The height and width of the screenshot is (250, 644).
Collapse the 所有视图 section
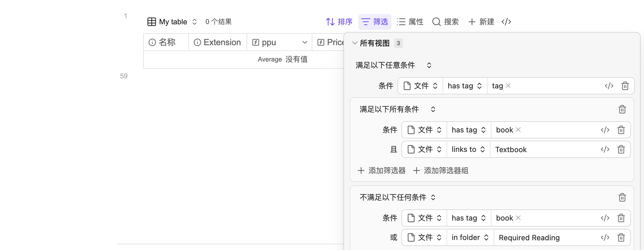[x=355, y=43]
